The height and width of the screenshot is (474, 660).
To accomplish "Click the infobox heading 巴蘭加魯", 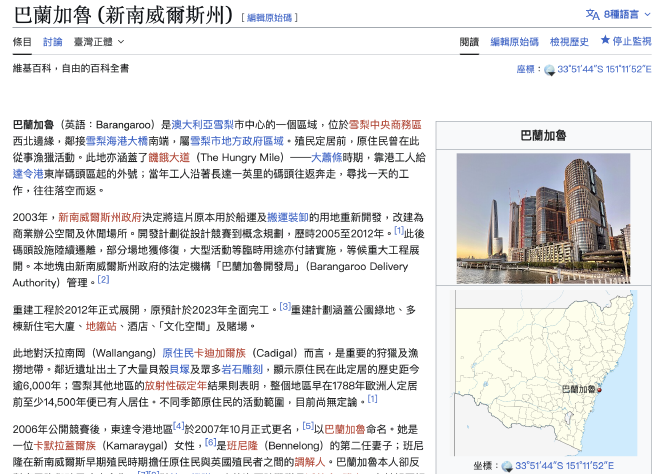I will pyautogui.click(x=543, y=136).
